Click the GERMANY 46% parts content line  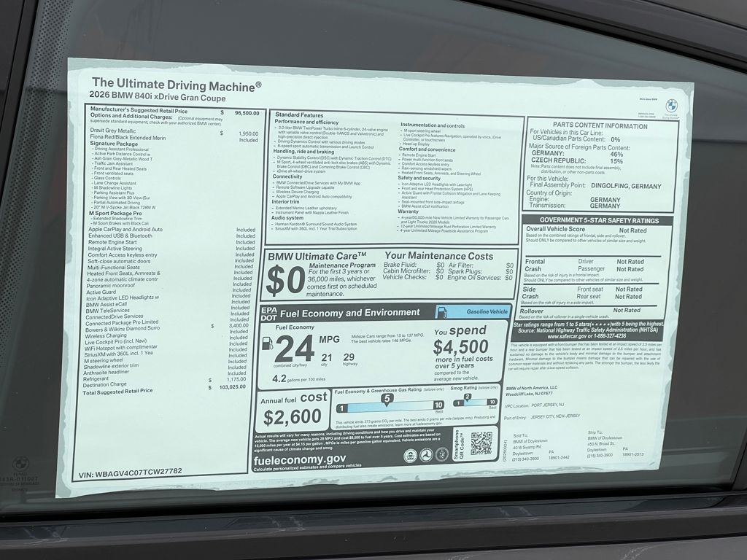coord(578,154)
